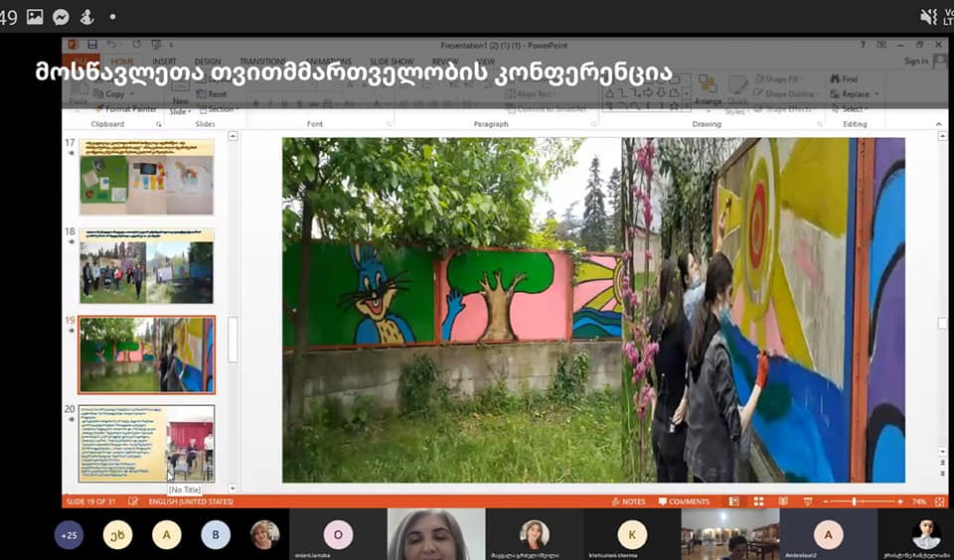Switch to Normal view from status bar
This screenshot has width=954, height=560.
pyautogui.click(x=734, y=501)
